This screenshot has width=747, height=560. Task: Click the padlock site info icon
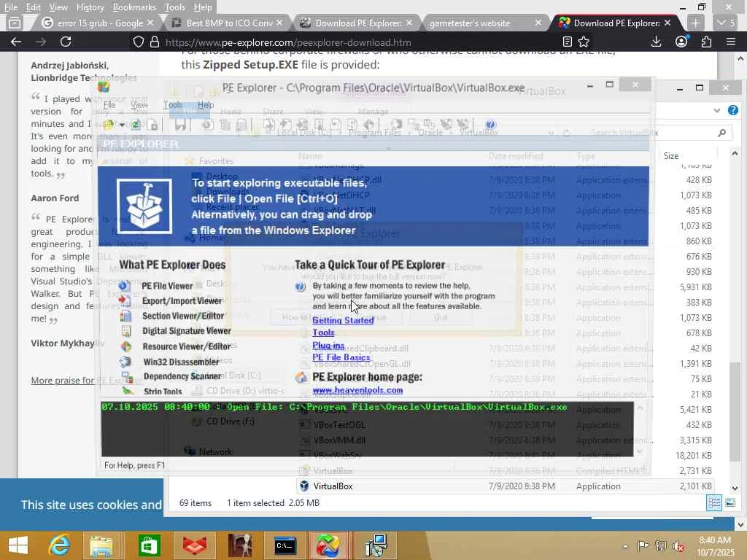(x=155, y=42)
